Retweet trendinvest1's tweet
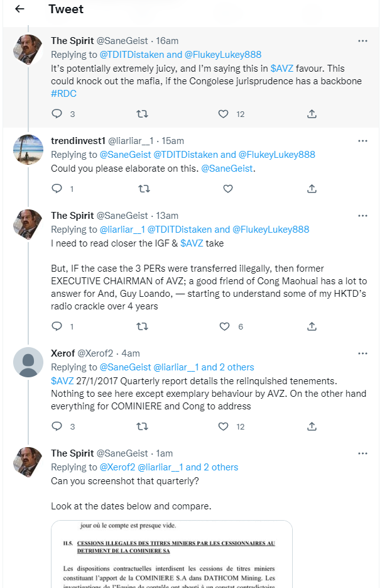392x588 pixels. point(143,189)
